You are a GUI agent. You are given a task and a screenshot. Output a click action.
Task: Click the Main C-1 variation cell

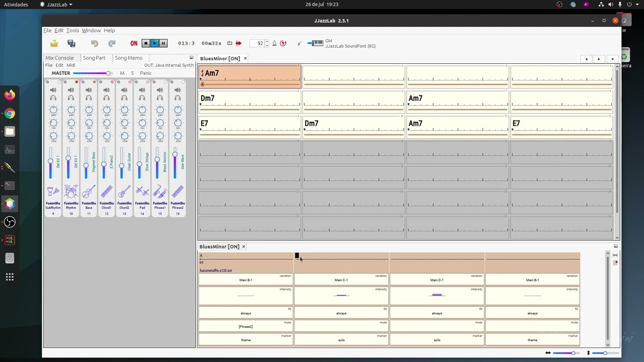pos(341,280)
